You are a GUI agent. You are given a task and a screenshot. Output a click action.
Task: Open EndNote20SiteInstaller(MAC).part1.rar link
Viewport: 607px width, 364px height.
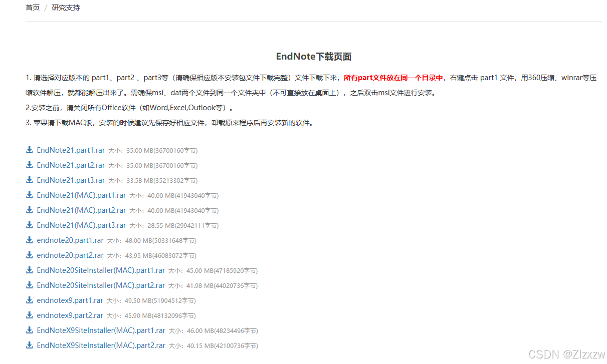(x=101, y=270)
